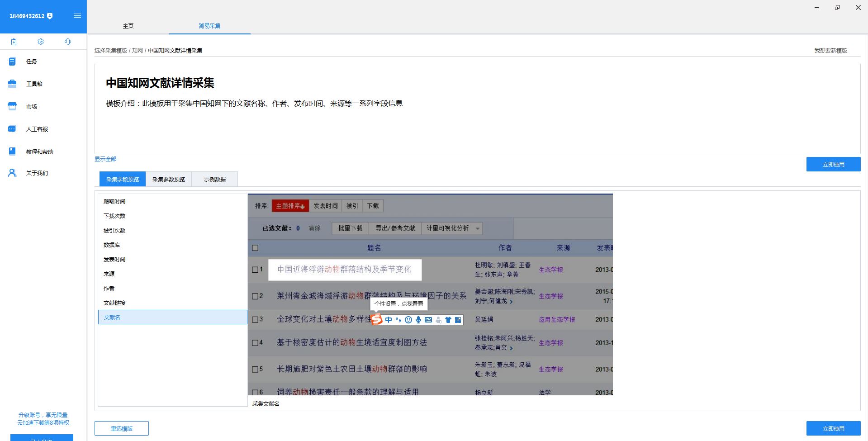This screenshot has width=868, height=441.
Task: Select the 采集字段预览 tab
Action: pyautogui.click(x=123, y=179)
